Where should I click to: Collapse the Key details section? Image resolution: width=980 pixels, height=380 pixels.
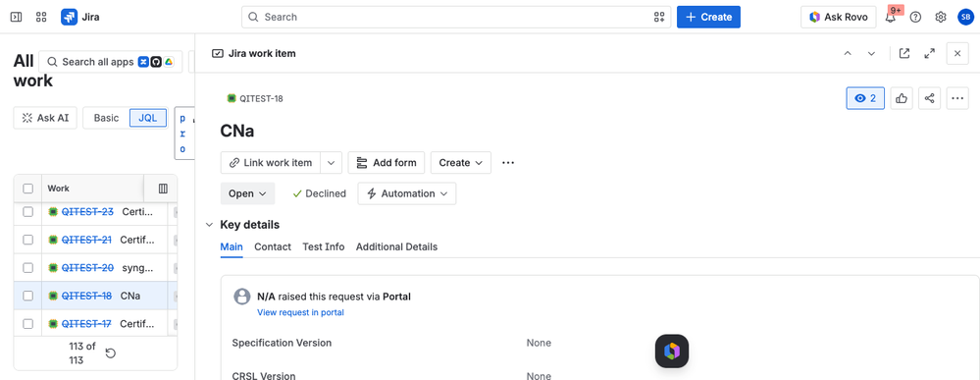pyautogui.click(x=209, y=225)
